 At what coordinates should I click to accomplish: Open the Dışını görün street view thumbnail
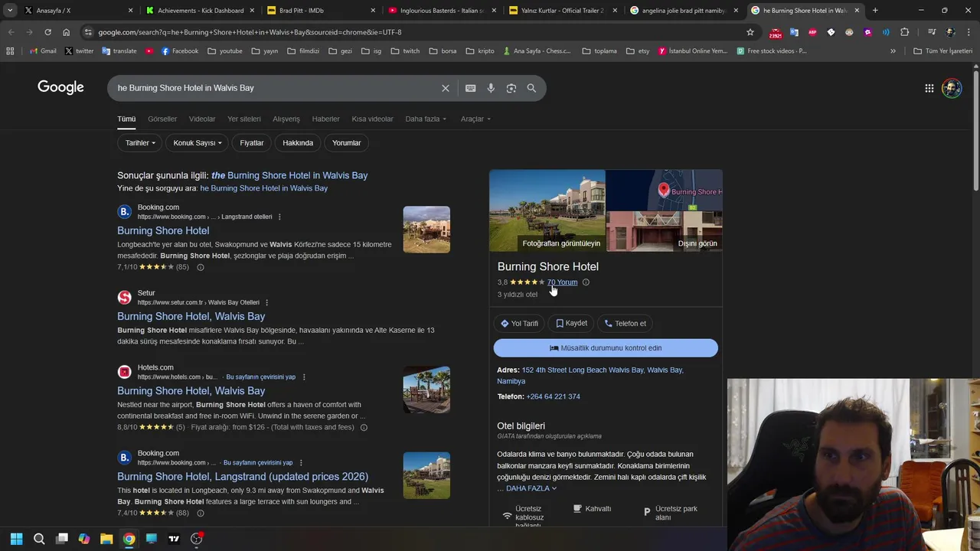[x=665, y=232]
